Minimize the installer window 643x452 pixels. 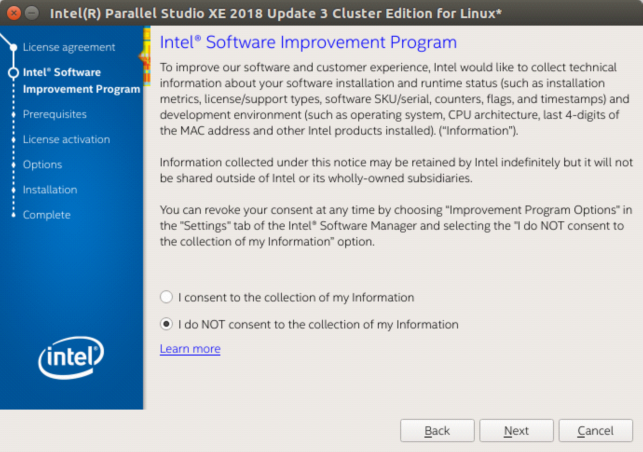[x=32, y=13]
